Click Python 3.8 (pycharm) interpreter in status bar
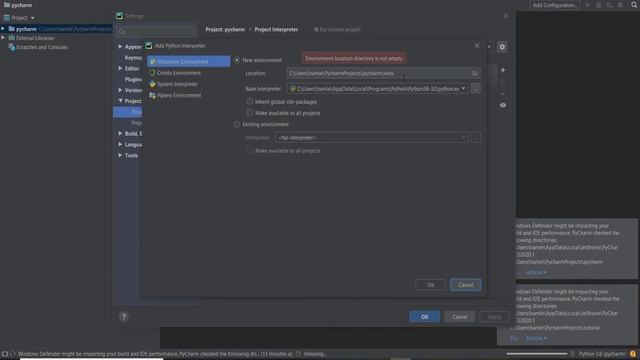Image resolution: width=640 pixels, height=360 pixels. tap(602, 354)
